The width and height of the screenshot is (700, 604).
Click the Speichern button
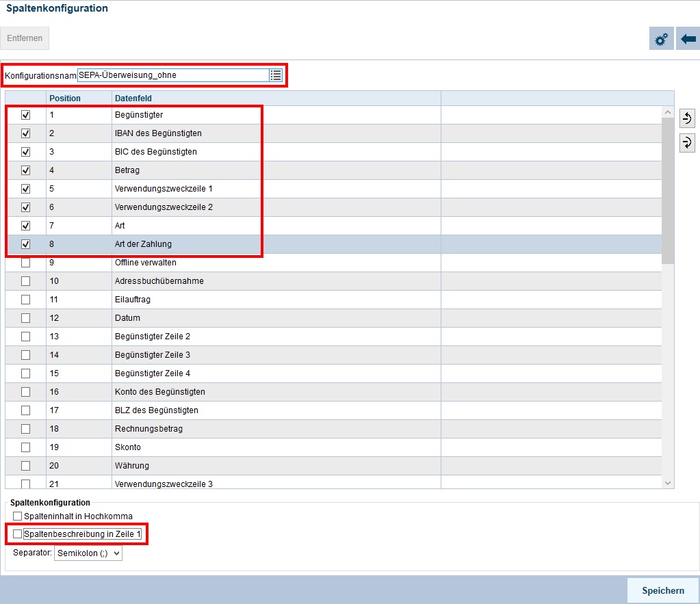662,590
